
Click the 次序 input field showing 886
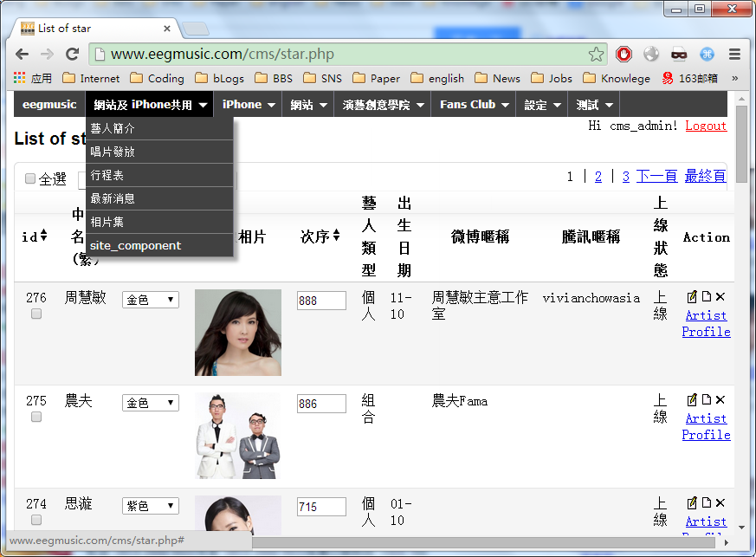[x=321, y=404]
